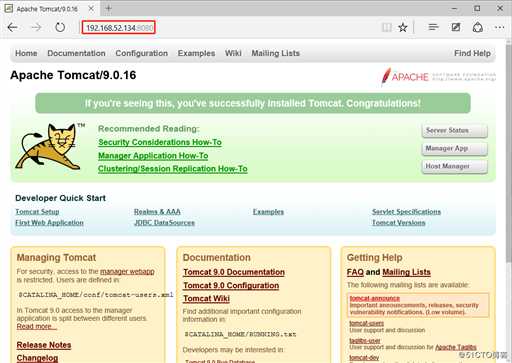Focus the address bar showing 192.168.52.134
Screen dimensions: 512x363
(x=119, y=28)
